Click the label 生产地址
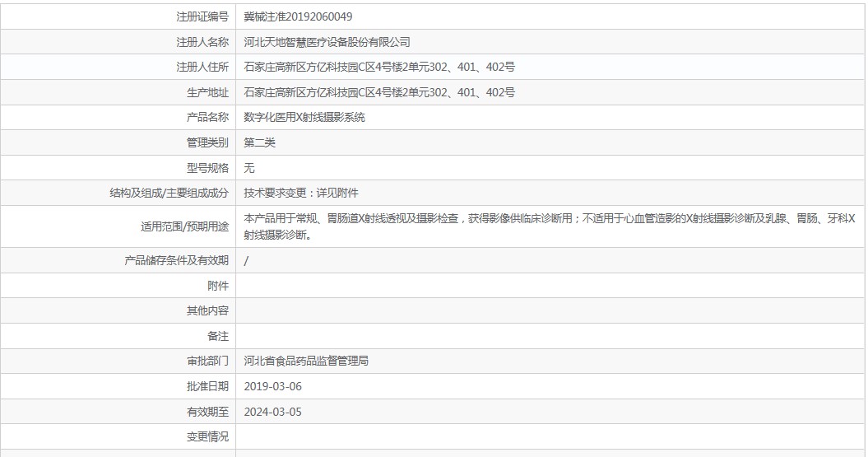868x457 pixels. tap(207, 92)
